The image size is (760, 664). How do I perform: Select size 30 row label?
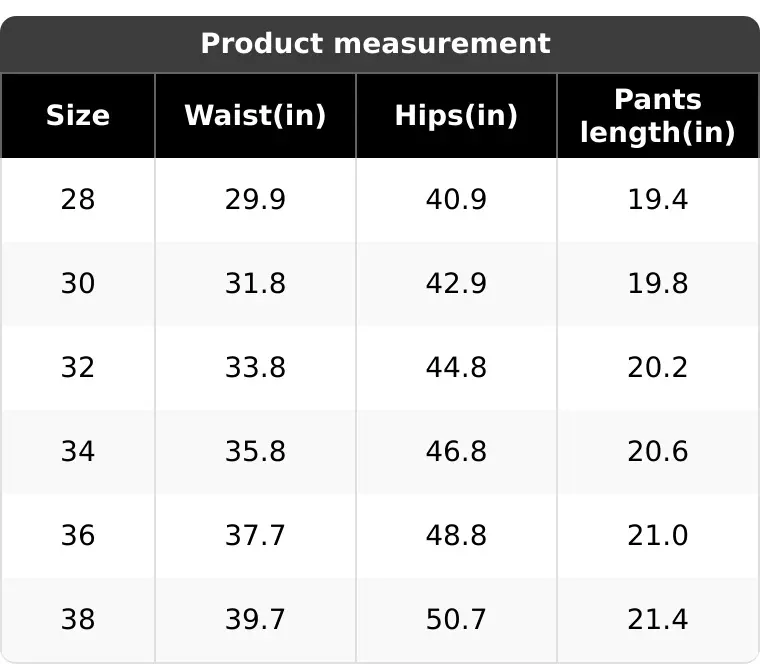click(78, 284)
